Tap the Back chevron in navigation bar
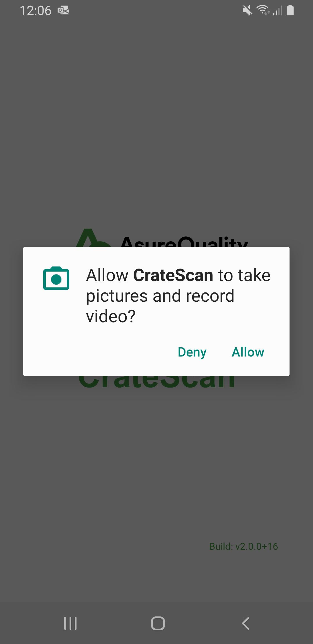Image resolution: width=313 pixels, height=644 pixels. click(245, 623)
